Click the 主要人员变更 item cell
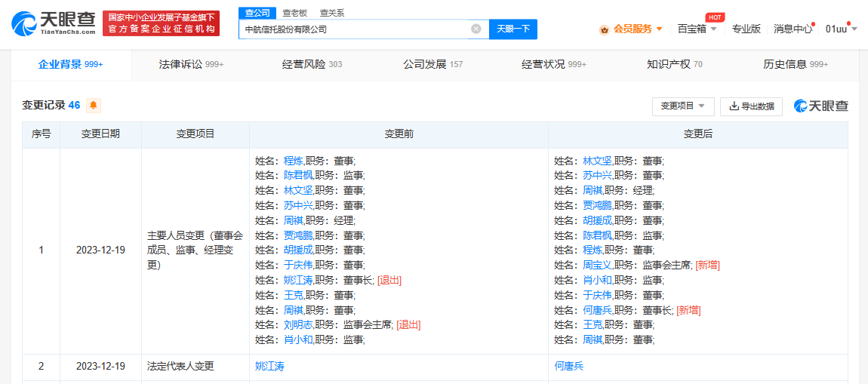This screenshot has width=868, height=384. [195, 250]
